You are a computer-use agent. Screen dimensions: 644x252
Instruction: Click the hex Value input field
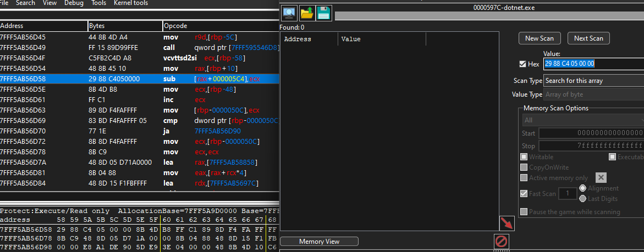(593, 64)
